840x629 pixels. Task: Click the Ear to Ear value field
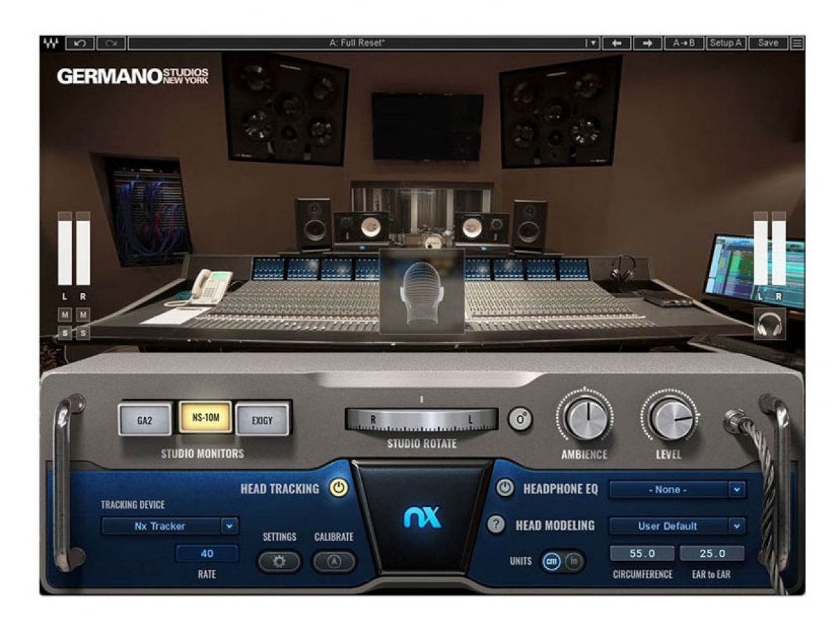click(712, 553)
